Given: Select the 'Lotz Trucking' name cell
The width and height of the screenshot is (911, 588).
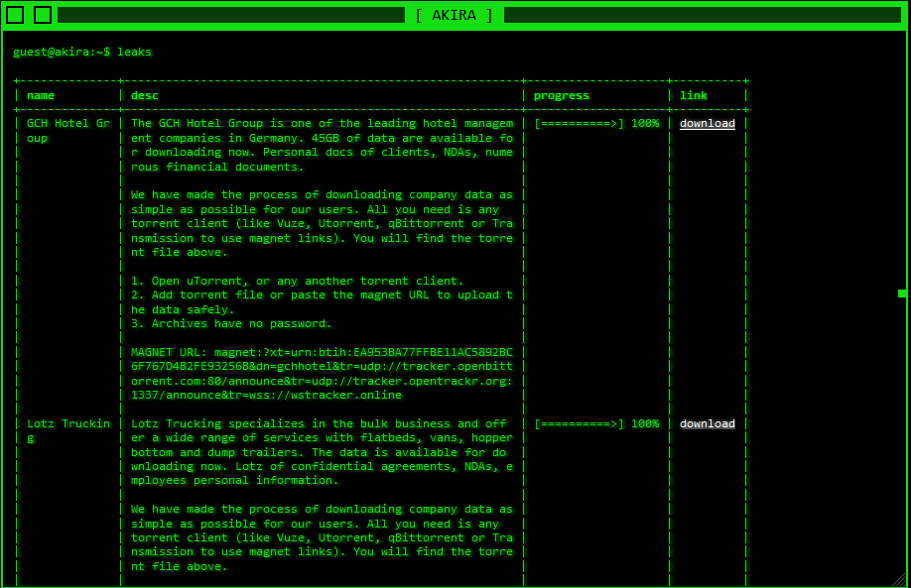Looking at the screenshot, I should [68, 430].
